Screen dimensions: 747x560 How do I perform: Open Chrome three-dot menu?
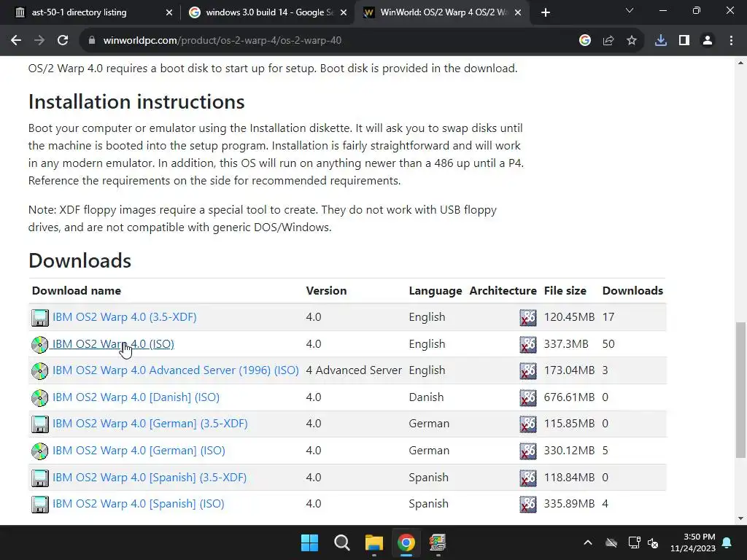[x=731, y=41]
